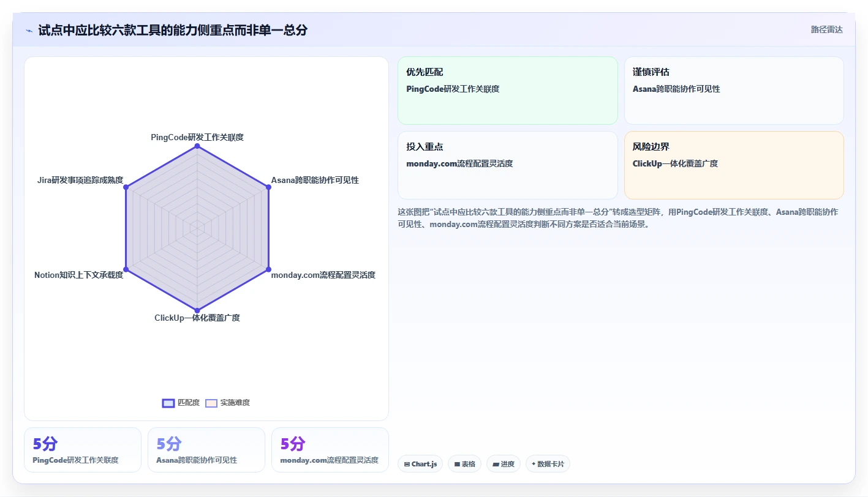Click the 进度 tag chip
The image size is (868, 497).
[x=504, y=464]
